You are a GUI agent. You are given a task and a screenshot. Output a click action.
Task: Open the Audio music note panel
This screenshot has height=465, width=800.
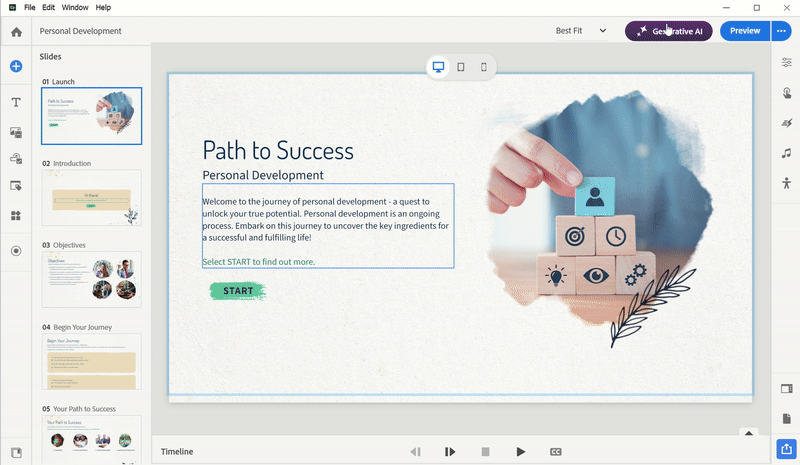787,153
